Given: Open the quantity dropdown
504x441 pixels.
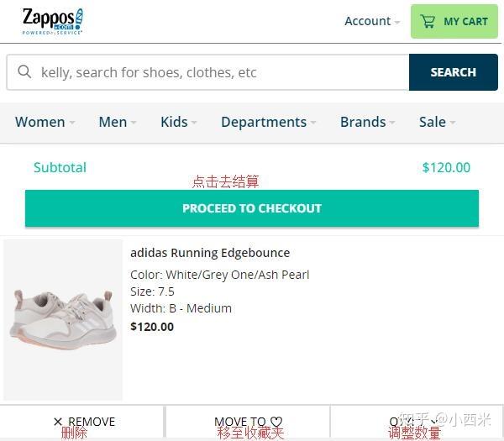Looking at the screenshot, I should point(412,422).
